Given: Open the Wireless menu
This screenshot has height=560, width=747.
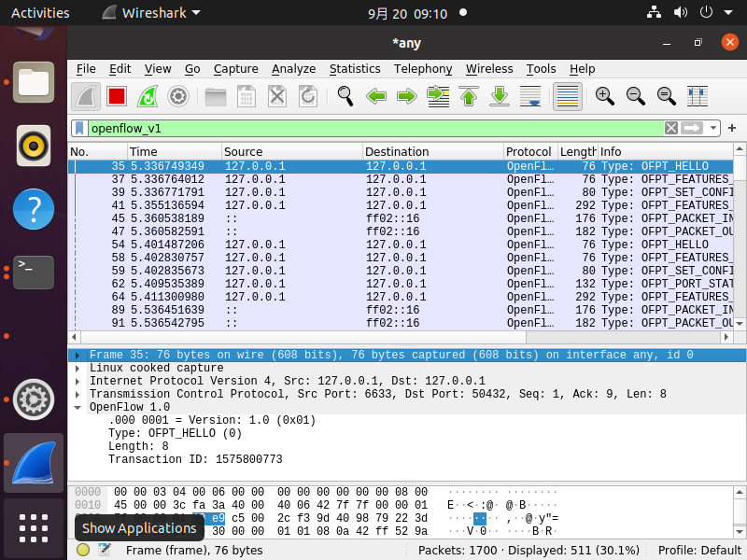Looking at the screenshot, I should [489, 69].
